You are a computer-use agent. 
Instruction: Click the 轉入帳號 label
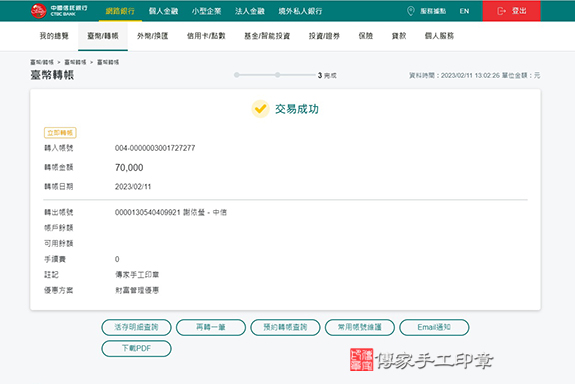click(59, 148)
